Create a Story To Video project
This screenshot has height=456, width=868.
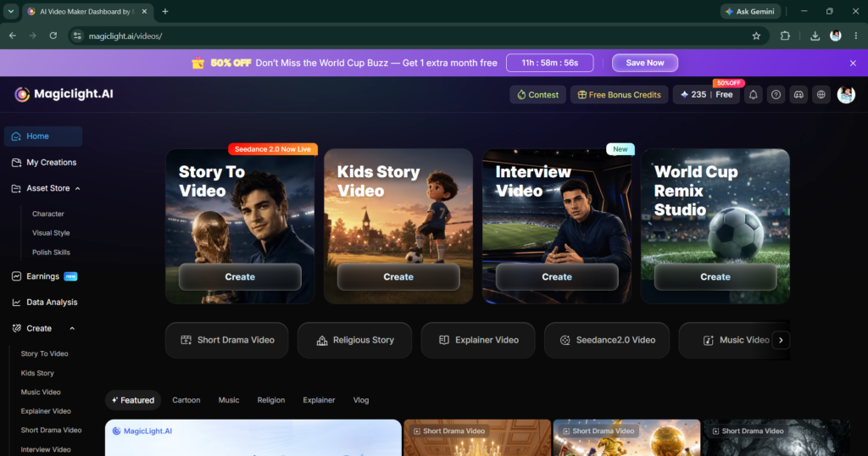pyautogui.click(x=240, y=276)
